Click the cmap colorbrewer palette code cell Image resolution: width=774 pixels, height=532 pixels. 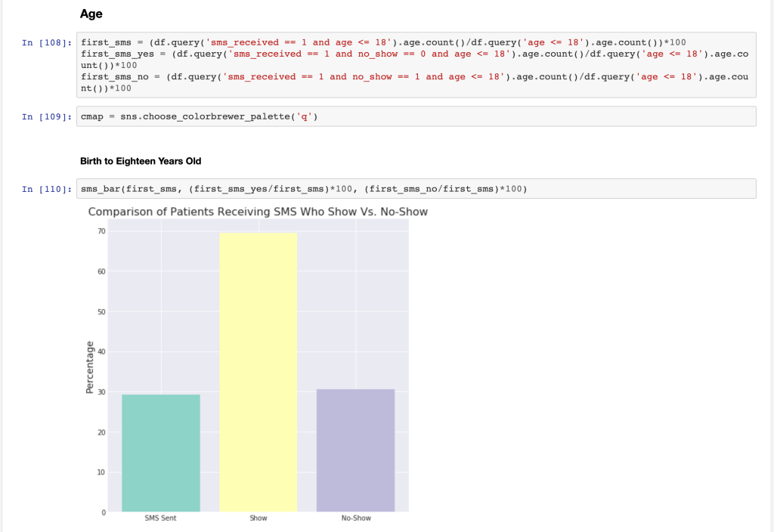coord(416,116)
